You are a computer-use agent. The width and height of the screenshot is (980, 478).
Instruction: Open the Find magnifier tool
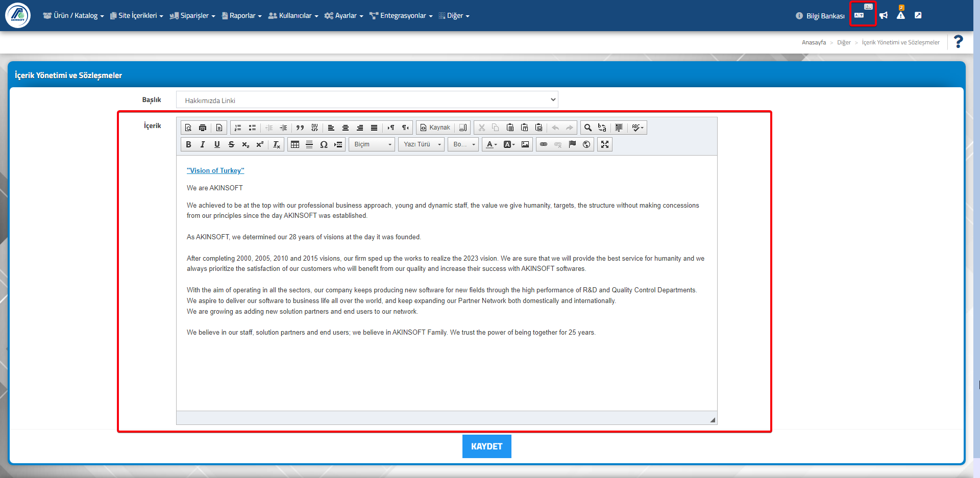(588, 128)
